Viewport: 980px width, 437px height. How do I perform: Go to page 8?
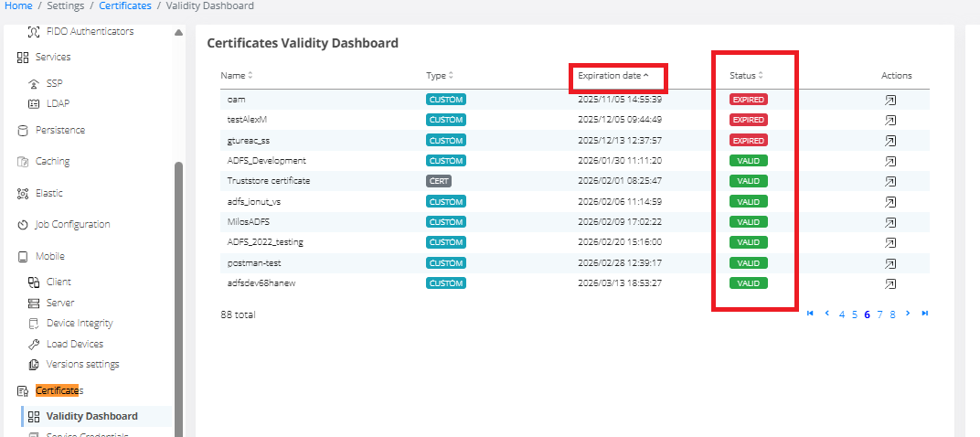892,315
